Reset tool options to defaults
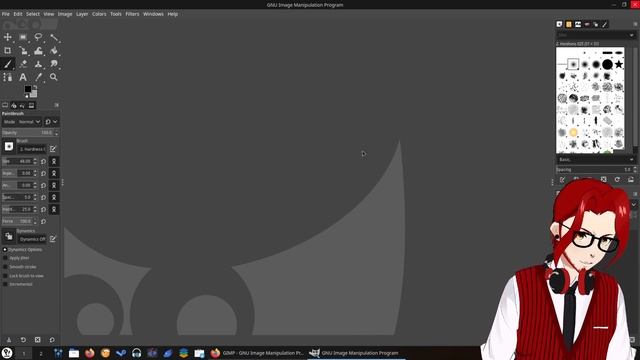640x360 pixels. (52, 340)
